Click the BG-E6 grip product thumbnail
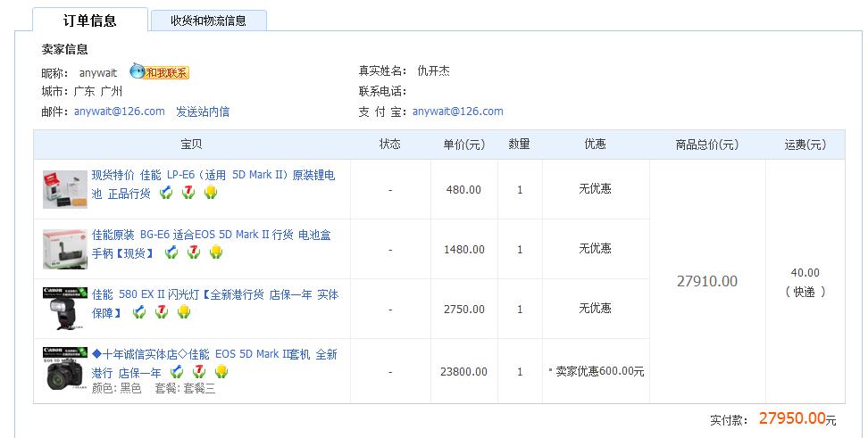The width and height of the screenshot is (868, 438). [x=65, y=249]
